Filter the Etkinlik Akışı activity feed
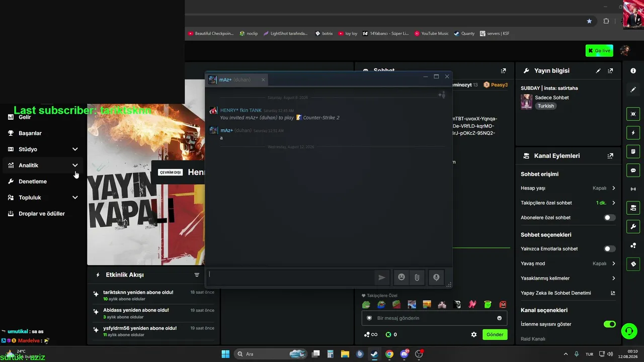644x362 pixels. click(x=197, y=275)
